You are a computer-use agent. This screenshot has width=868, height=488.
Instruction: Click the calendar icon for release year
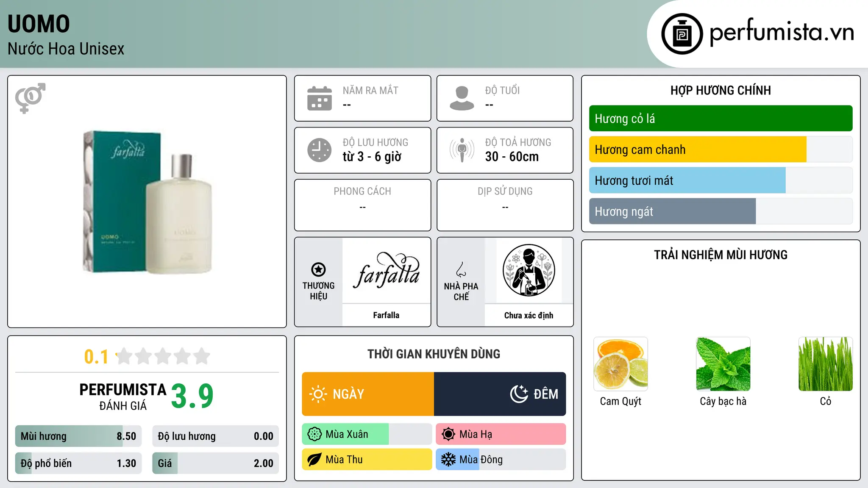click(320, 98)
